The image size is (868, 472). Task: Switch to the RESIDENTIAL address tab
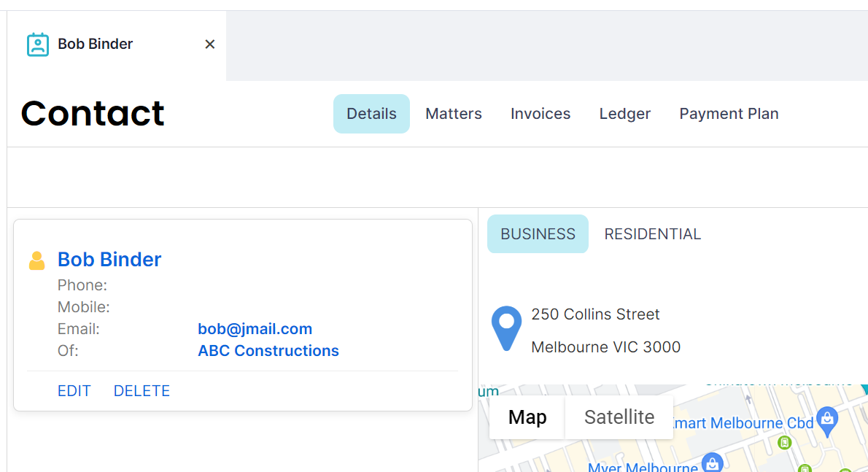click(x=653, y=234)
